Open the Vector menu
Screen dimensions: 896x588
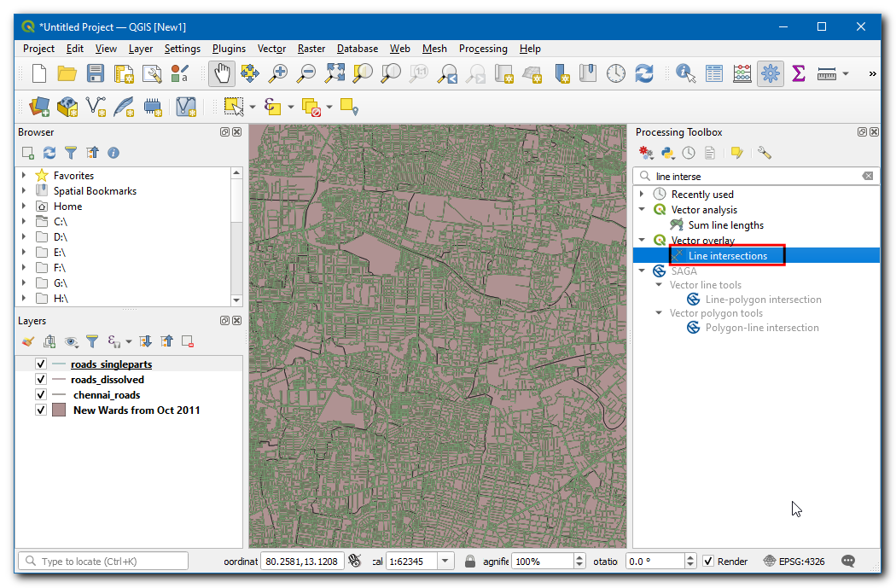[x=271, y=49]
